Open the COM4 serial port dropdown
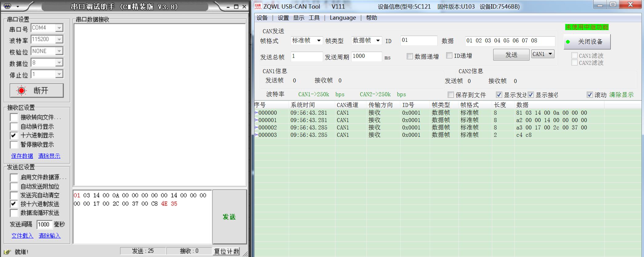 pyautogui.click(x=59, y=28)
